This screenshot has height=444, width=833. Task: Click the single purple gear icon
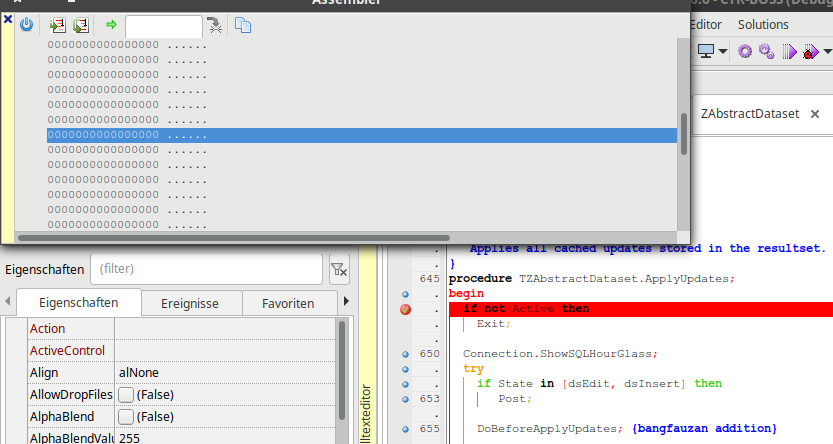(x=745, y=51)
